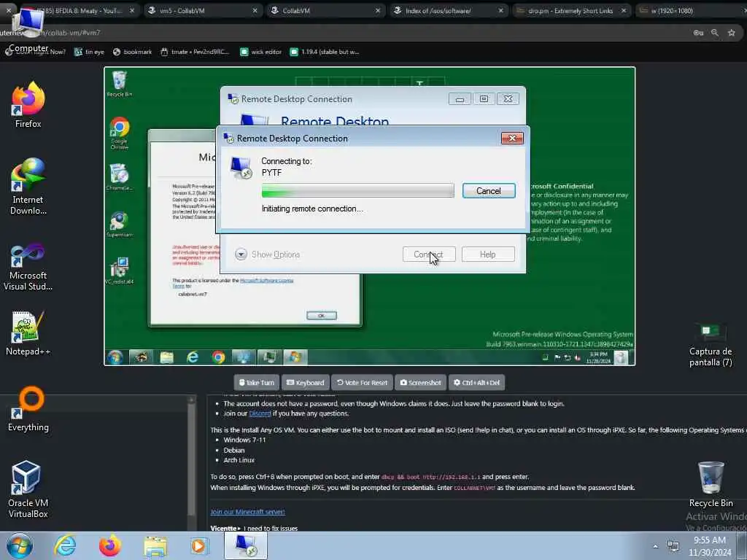Open the wick editor bookmark
This screenshot has height=560, width=747.
coord(261,52)
